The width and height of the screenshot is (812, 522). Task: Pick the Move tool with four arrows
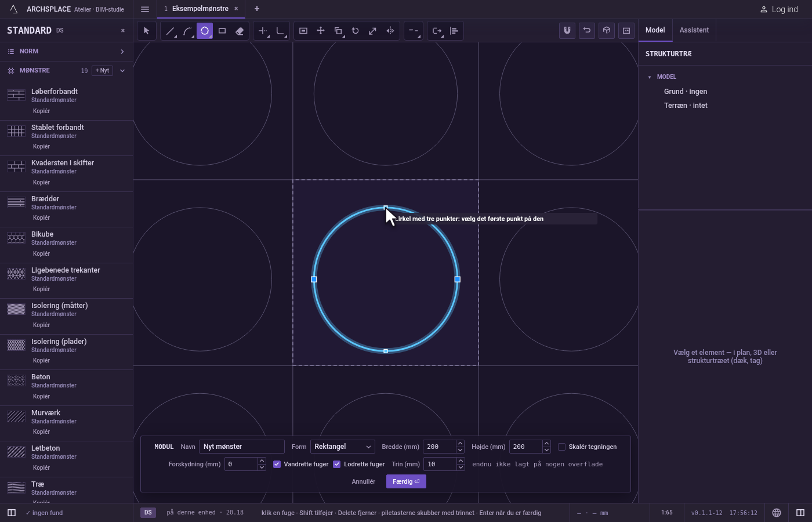pyautogui.click(x=321, y=31)
